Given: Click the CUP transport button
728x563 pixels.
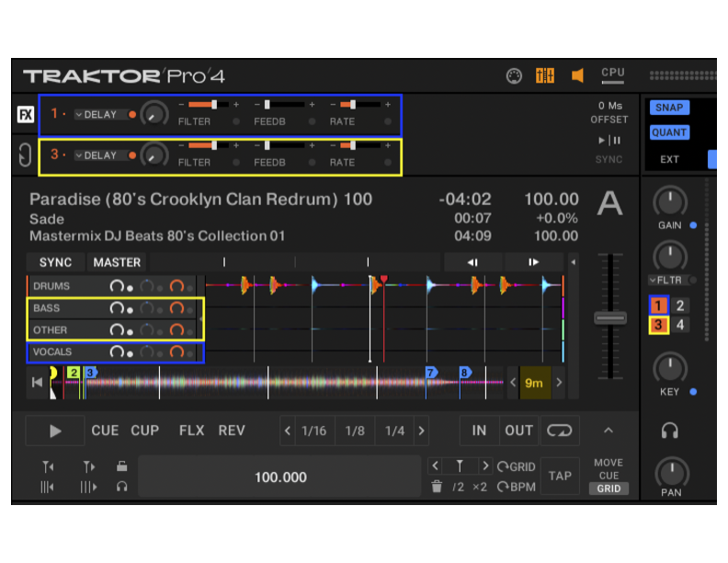Looking at the screenshot, I should pyautogui.click(x=145, y=431).
